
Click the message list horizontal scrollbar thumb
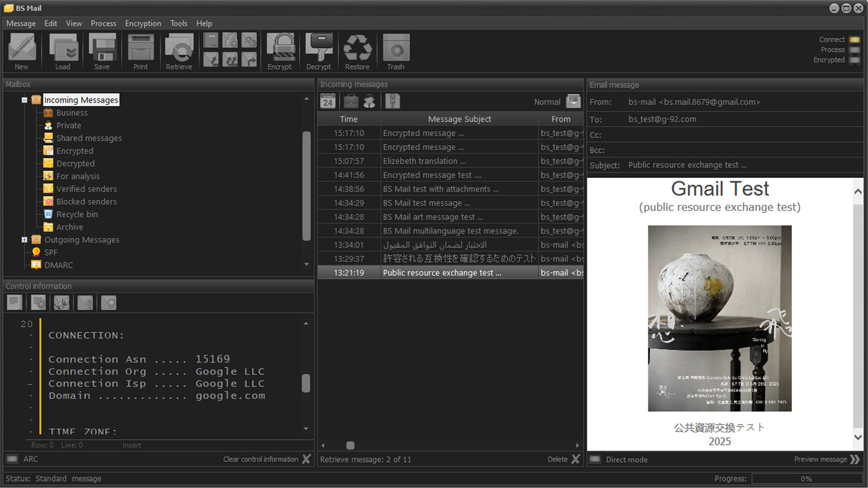tap(351, 445)
